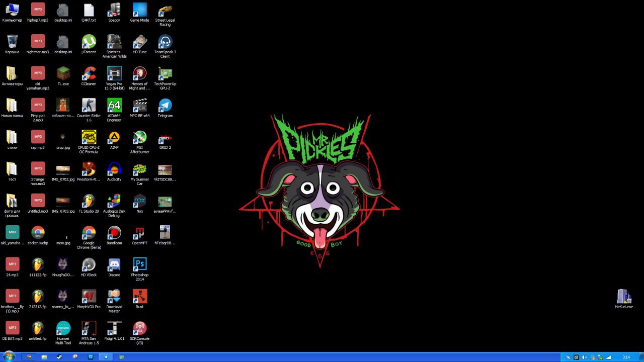Select old_yamaha MIDI file
Viewport: 644px width, 362px height.
point(12,235)
